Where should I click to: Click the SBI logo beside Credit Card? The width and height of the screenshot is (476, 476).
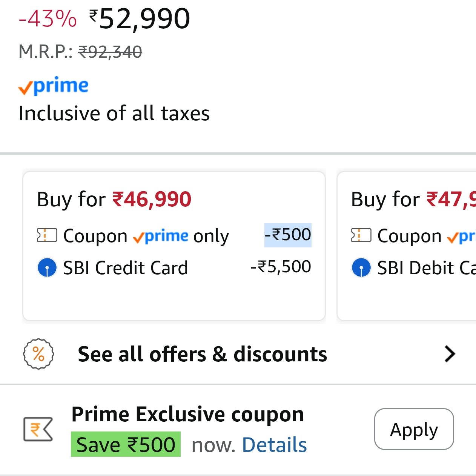tap(47, 268)
